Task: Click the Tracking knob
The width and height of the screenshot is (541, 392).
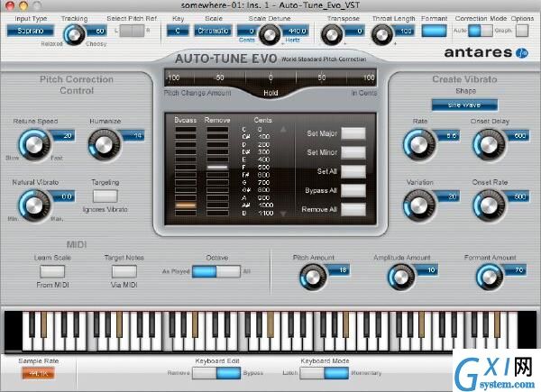Action: click(75, 35)
